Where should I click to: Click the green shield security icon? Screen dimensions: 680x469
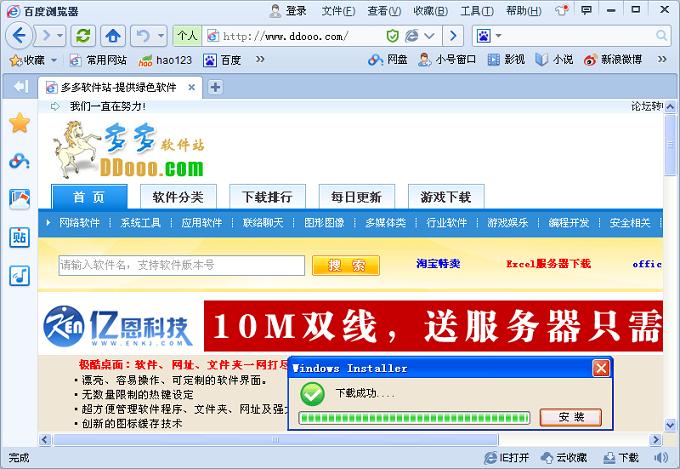pos(392,36)
